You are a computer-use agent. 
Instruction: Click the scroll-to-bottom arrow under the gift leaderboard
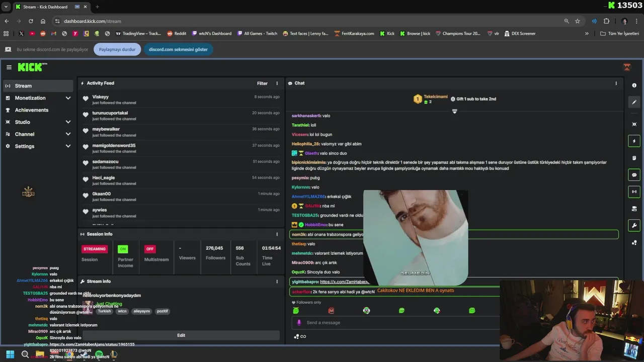[x=454, y=111]
